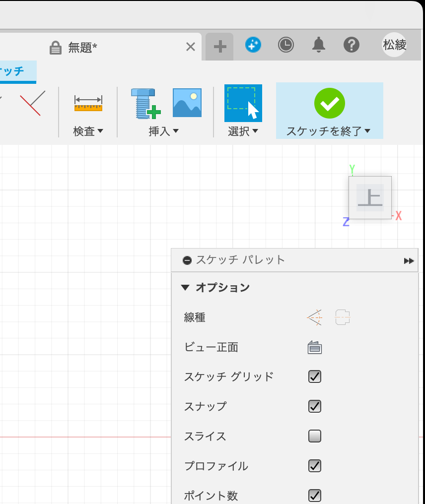This screenshot has width=425, height=504.
Task: Click 上 on the ViewCube
Action: pyautogui.click(x=370, y=196)
